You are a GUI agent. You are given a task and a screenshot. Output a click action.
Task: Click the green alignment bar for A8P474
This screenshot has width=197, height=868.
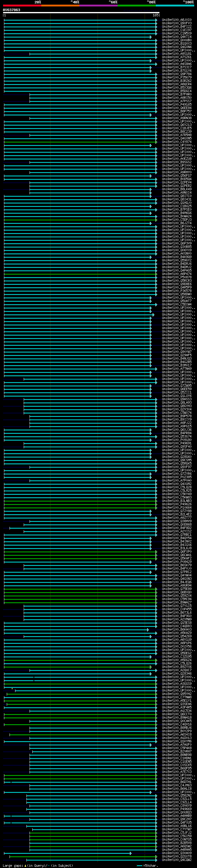pos(80,274)
